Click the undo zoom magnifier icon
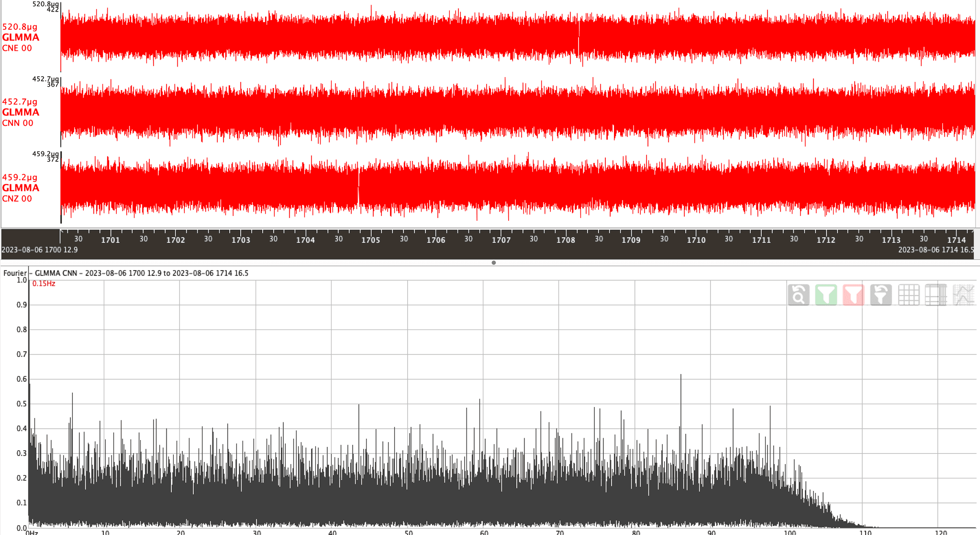 coord(799,295)
